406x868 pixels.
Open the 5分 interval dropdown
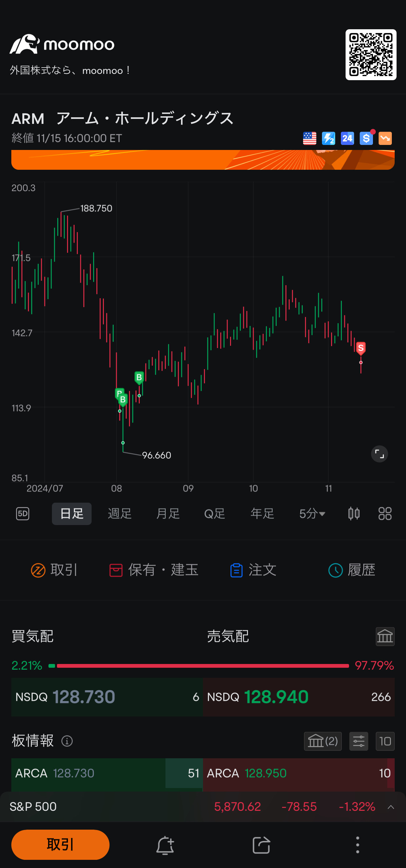click(312, 513)
